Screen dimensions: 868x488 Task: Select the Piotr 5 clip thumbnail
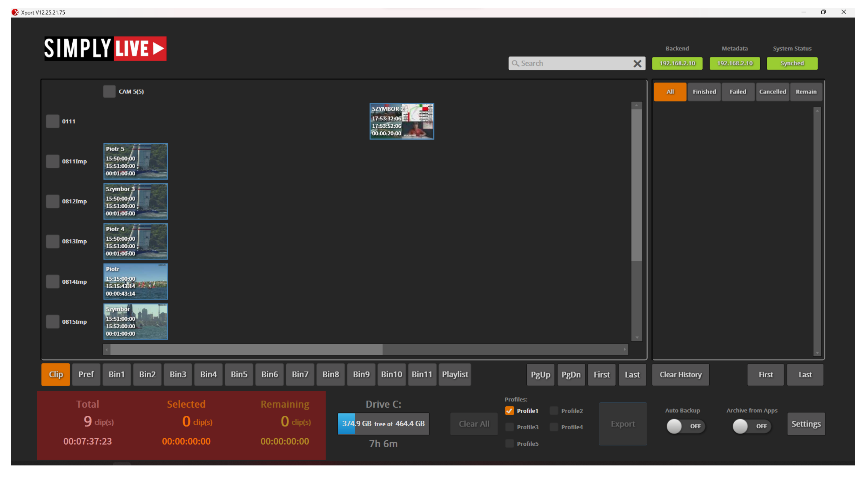(135, 161)
